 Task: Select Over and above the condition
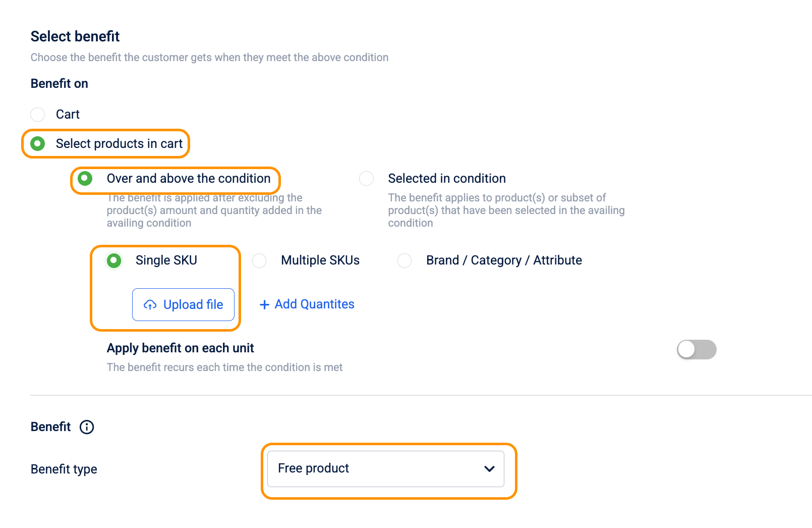(85, 178)
